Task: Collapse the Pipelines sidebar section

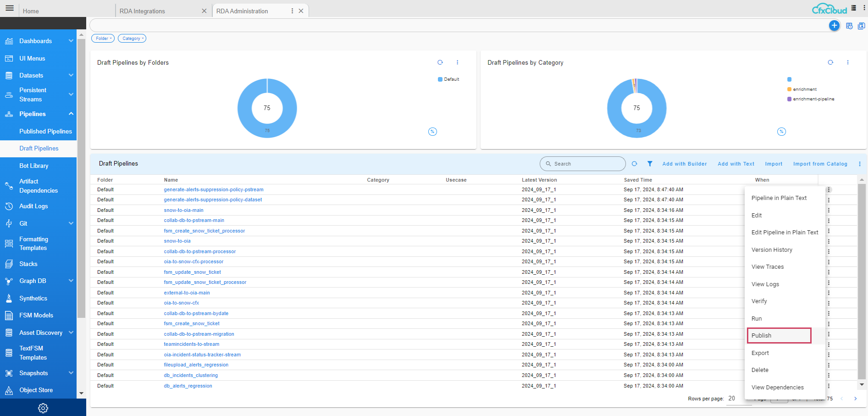Action: coord(71,114)
